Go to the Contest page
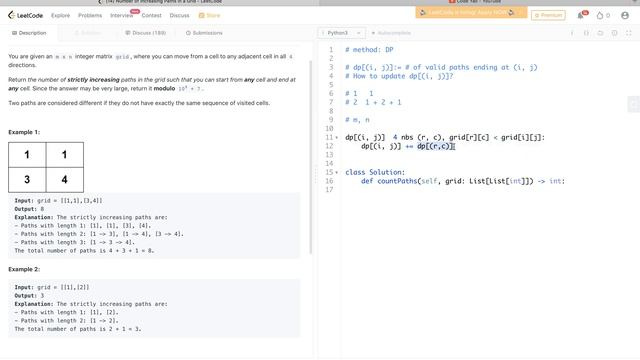Screen dimensions: 640x360 (x=151, y=16)
